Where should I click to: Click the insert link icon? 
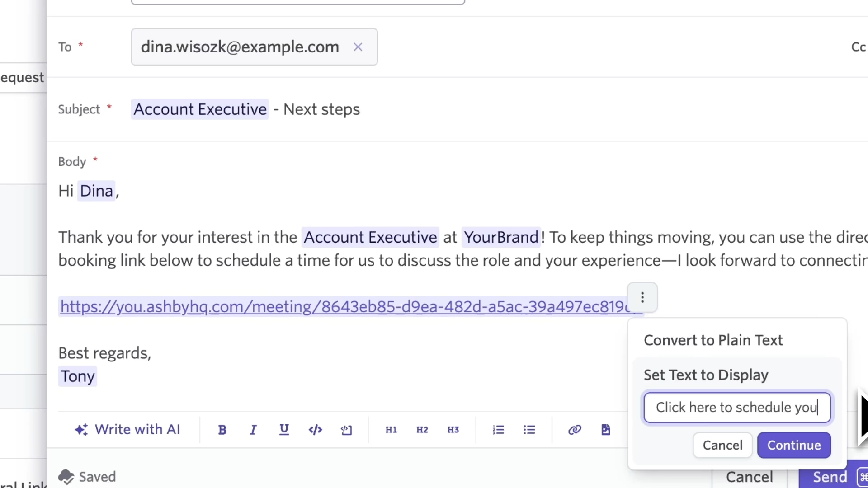575,430
